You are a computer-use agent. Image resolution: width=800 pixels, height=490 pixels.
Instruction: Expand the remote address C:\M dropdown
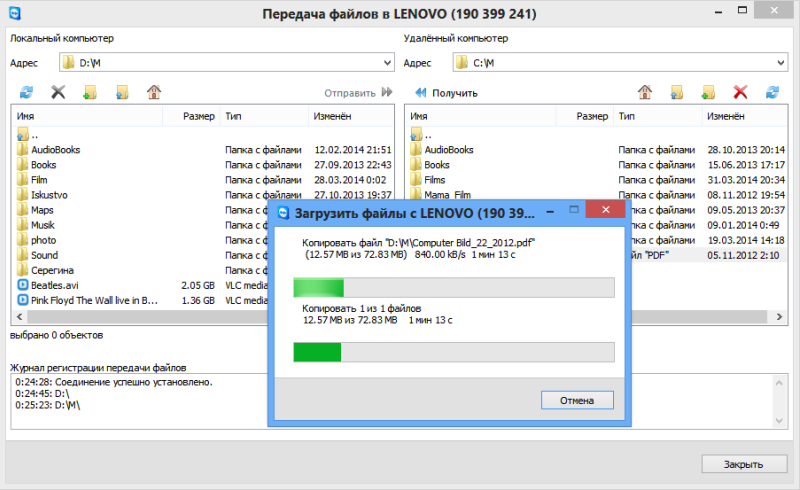781,63
